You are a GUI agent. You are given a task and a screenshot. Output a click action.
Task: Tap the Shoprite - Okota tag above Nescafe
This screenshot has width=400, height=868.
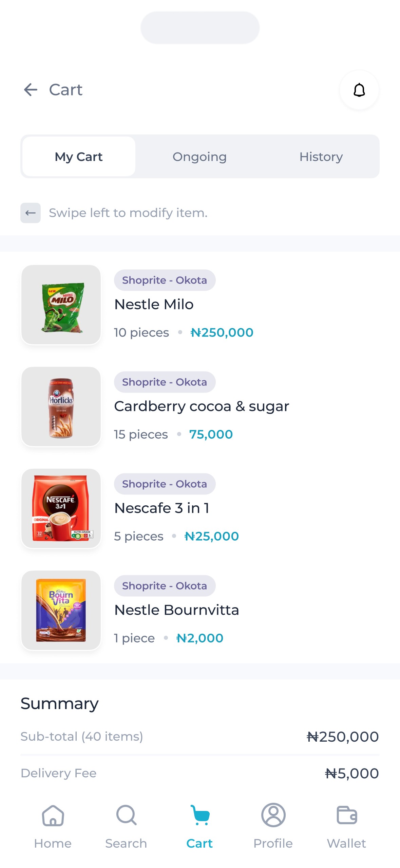pyautogui.click(x=165, y=484)
